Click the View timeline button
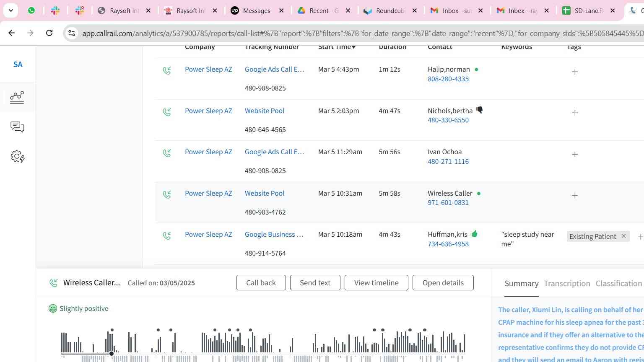Viewport: 644px width, 362px height. [377, 283]
